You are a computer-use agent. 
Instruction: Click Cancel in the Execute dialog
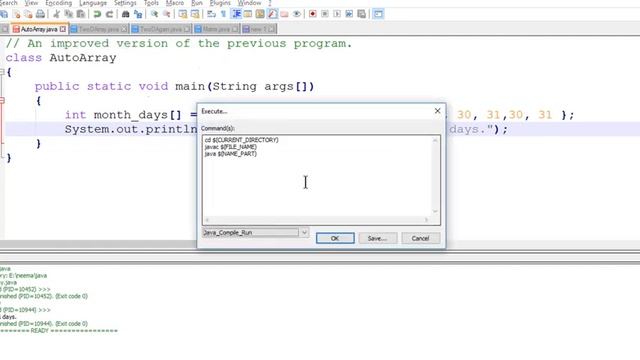click(x=420, y=238)
